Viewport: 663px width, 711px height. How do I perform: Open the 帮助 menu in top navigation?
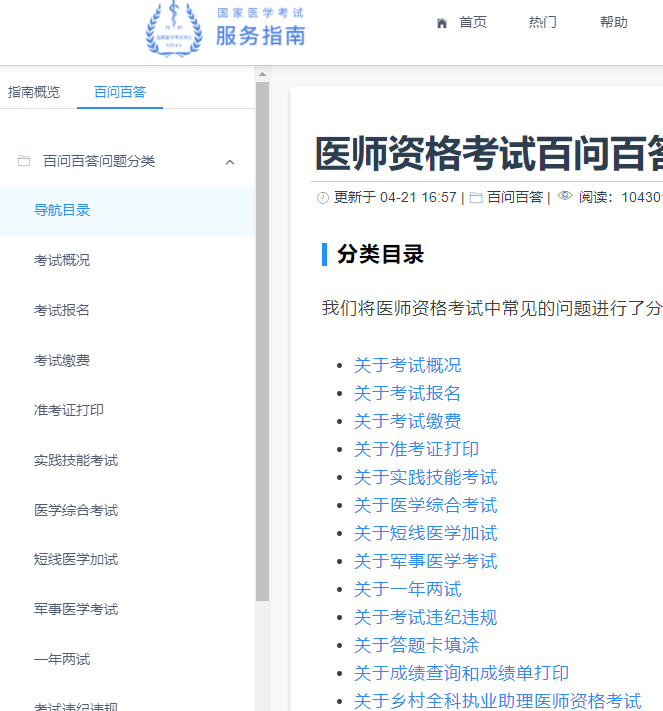tap(614, 23)
